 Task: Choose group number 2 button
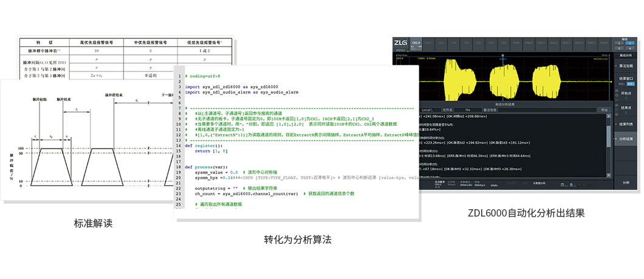(x=629, y=43)
